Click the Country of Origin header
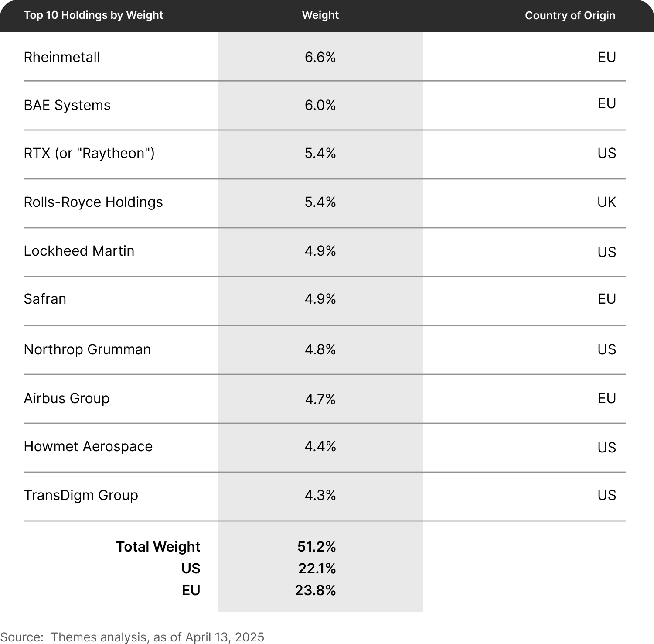The image size is (654, 644). 570,15
